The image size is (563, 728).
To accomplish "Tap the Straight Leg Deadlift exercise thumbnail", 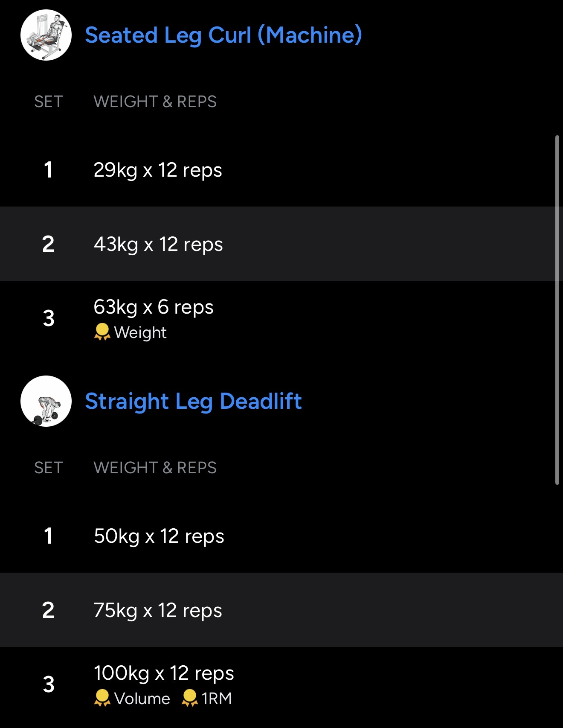I will pyautogui.click(x=46, y=401).
